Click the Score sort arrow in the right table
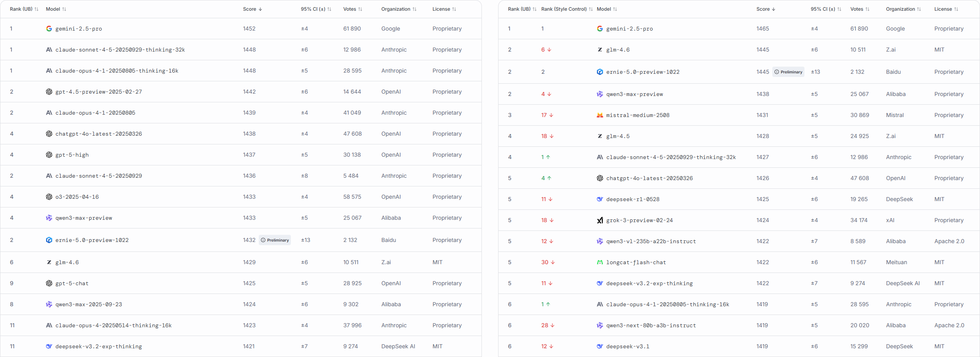 [x=774, y=9]
